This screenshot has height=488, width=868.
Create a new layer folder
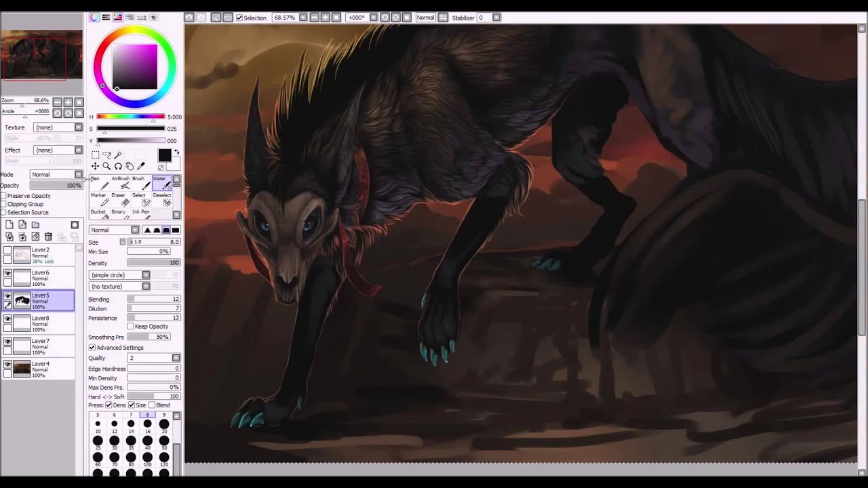point(35,225)
